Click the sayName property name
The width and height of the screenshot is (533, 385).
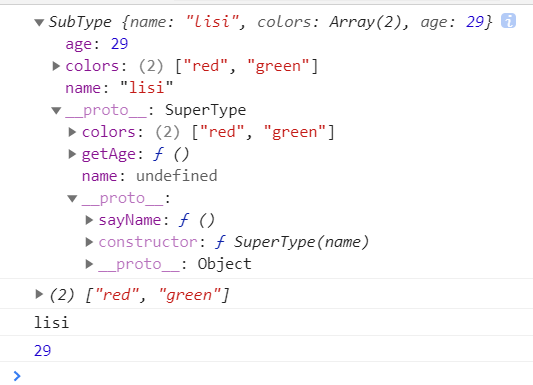click(130, 220)
